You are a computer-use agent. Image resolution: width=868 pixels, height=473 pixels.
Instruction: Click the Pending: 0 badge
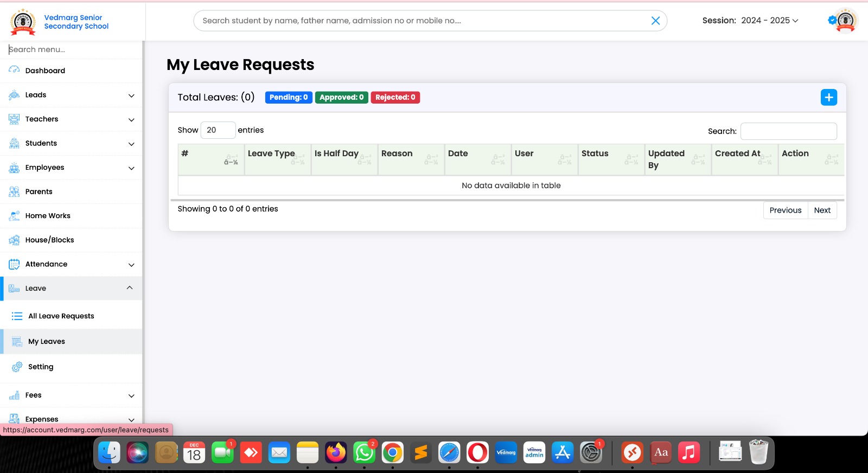(289, 97)
